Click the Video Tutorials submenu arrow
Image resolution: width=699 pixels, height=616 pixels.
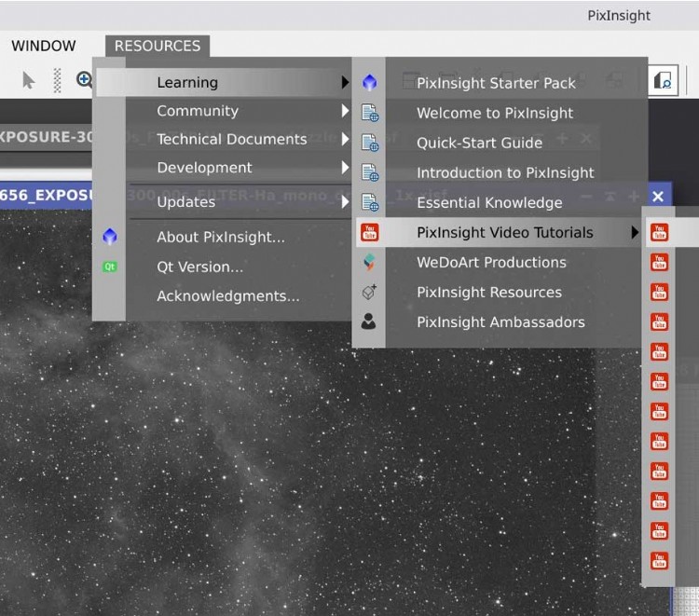click(x=635, y=232)
